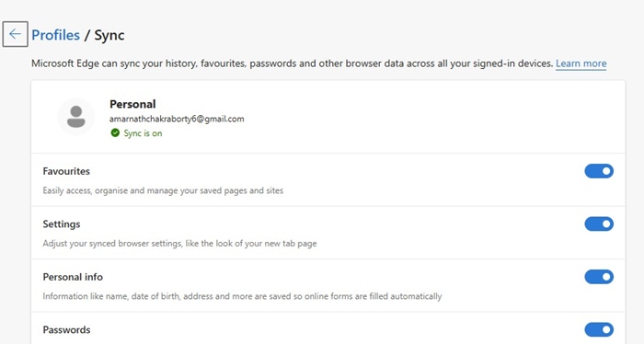644x344 pixels.
Task: Switch off Personal info syncing
Action: [599, 277]
